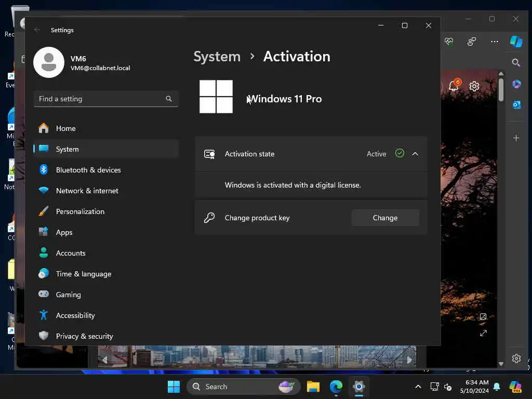Click Windows is activated with digital license text

[x=293, y=185]
